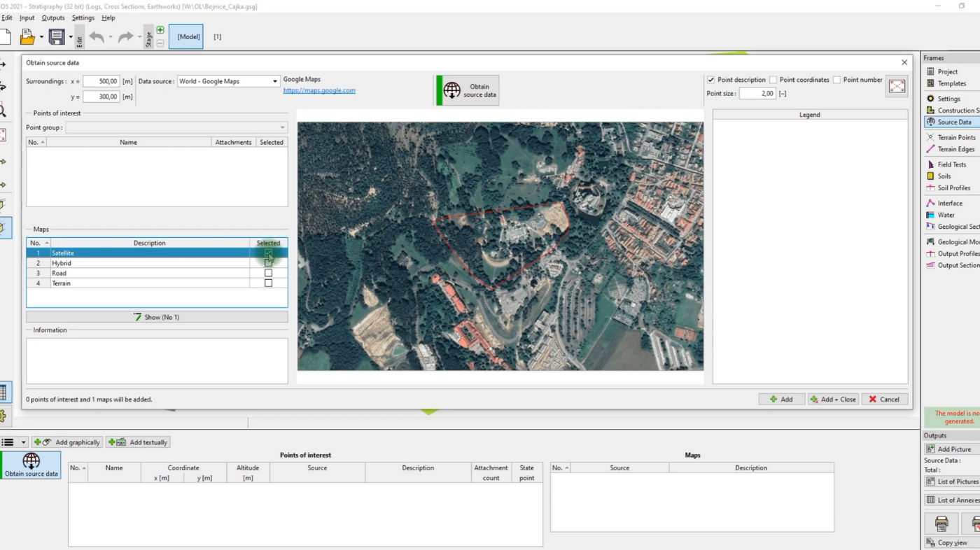Open the dropdown arrow next to Open file
This screenshot has height=550, width=980.
[41, 37]
